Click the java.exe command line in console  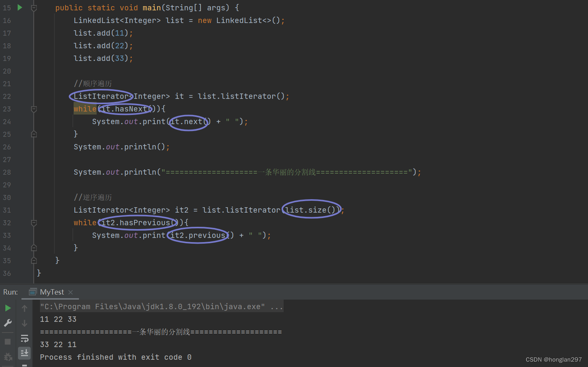coord(161,306)
